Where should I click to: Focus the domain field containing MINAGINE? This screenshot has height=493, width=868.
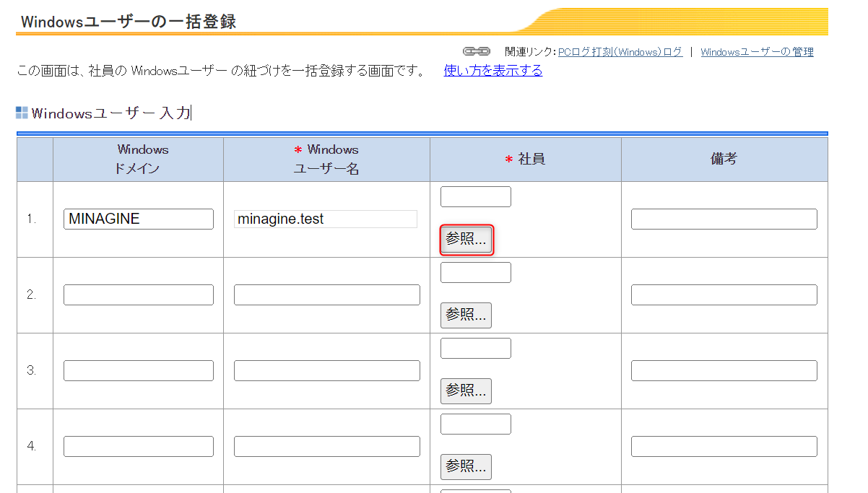[x=139, y=219]
